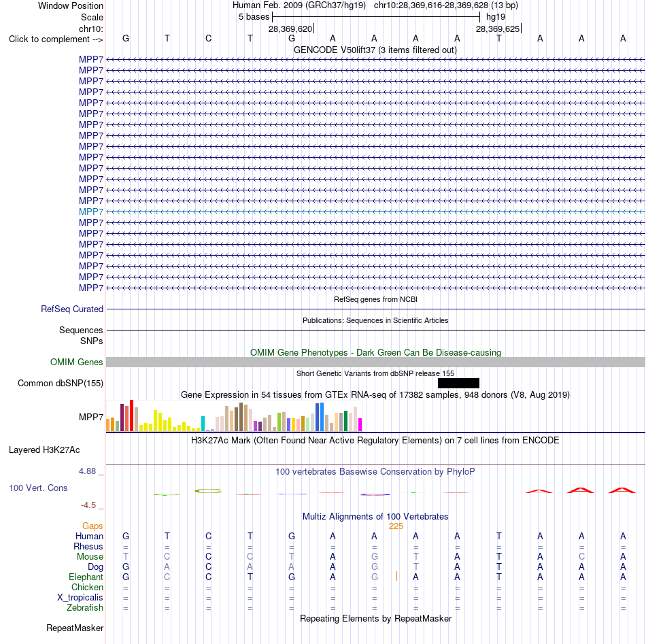Open the 'OMIM Gene Phenotypes' green track title

(x=375, y=353)
